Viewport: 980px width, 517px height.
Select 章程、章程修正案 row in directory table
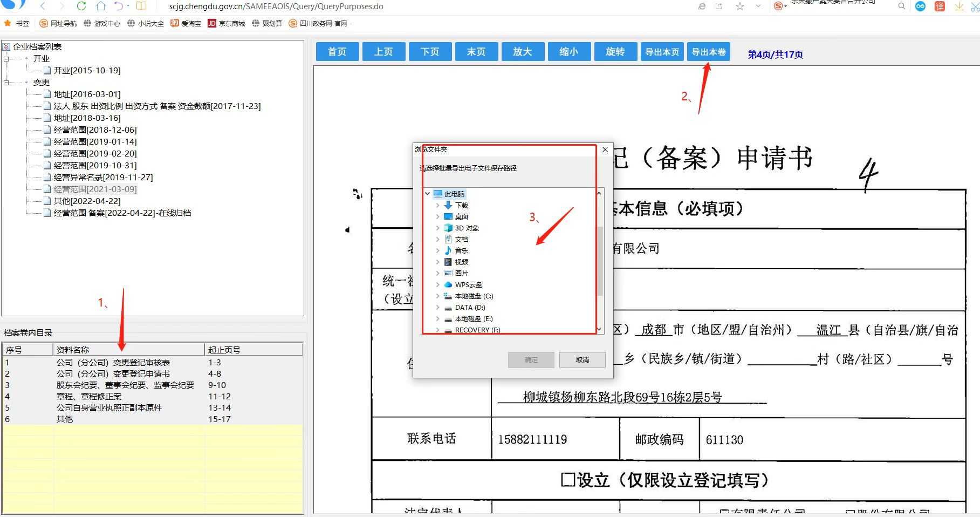point(89,396)
